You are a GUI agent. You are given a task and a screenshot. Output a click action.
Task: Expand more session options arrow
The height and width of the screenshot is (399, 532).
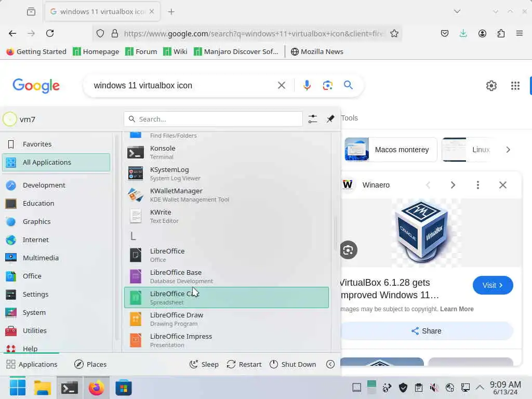[330, 364]
